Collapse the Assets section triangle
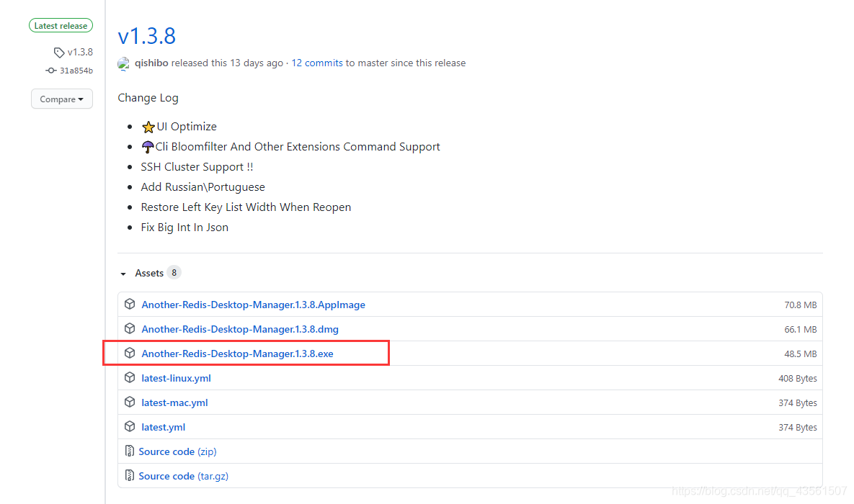The width and height of the screenshot is (854, 504). click(x=123, y=274)
